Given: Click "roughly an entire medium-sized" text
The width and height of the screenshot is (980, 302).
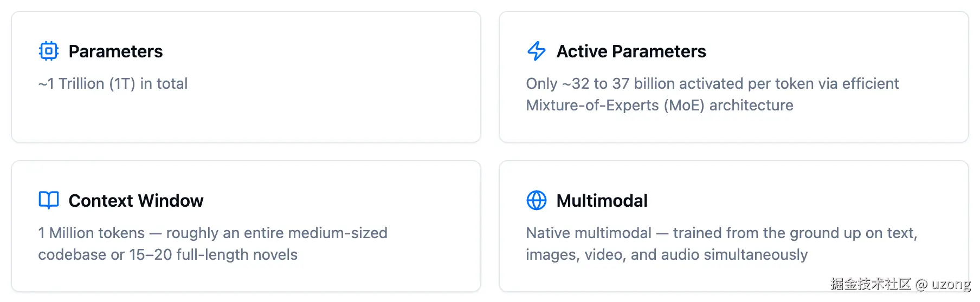Looking at the screenshot, I should [x=276, y=233].
